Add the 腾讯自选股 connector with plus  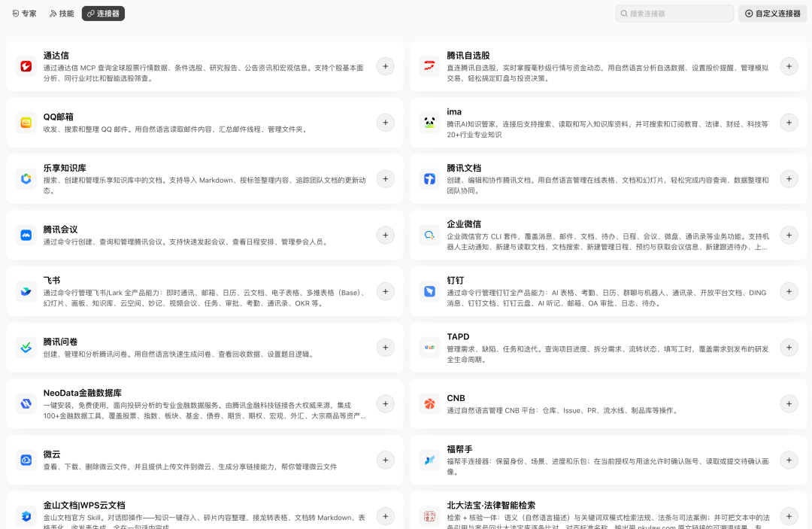pyautogui.click(x=789, y=66)
